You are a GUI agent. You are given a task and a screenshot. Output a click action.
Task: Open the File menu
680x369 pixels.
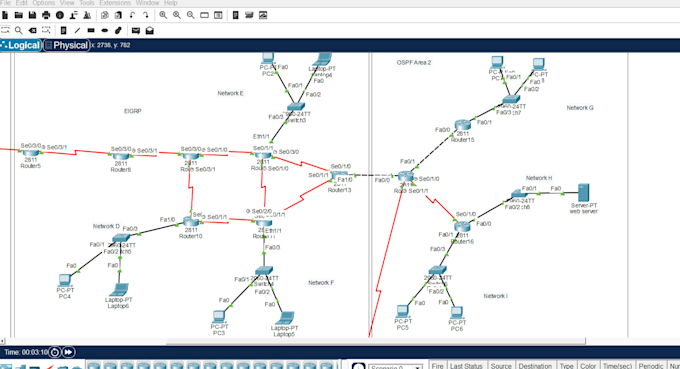(6, 3)
